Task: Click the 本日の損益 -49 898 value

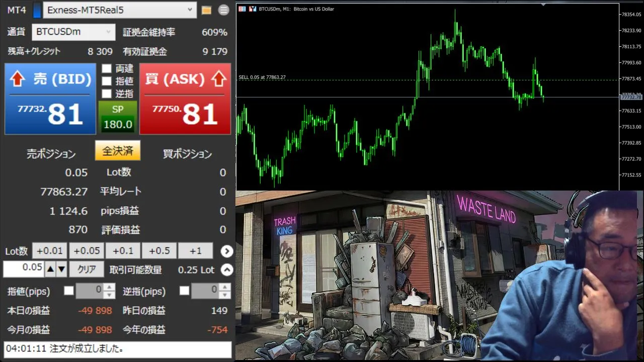Action: [95, 311]
